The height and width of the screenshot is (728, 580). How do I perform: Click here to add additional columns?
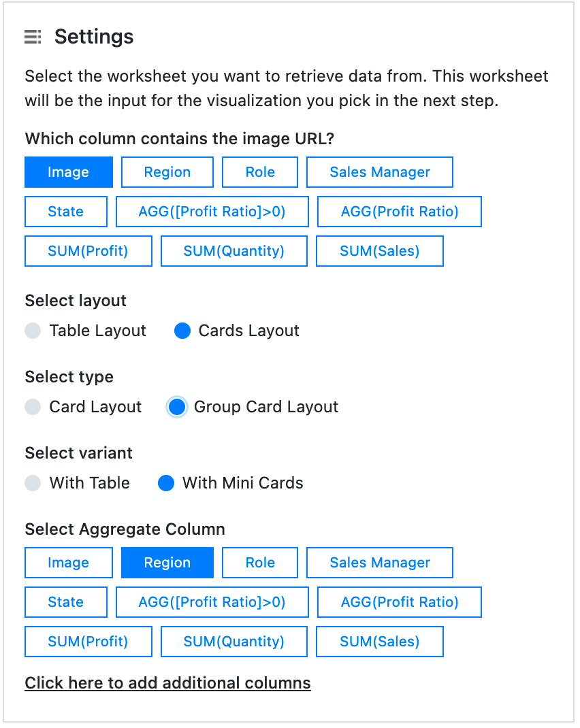coord(167,682)
